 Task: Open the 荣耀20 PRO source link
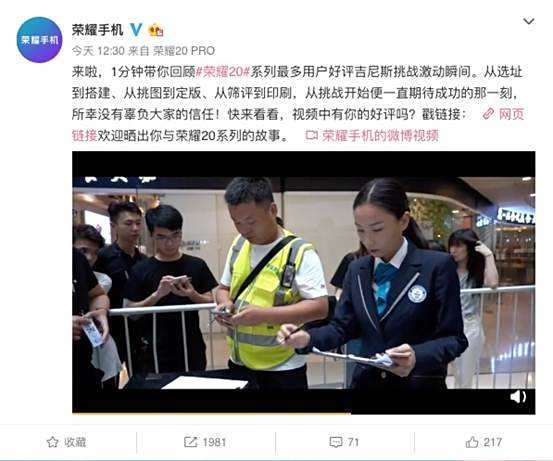pos(184,51)
